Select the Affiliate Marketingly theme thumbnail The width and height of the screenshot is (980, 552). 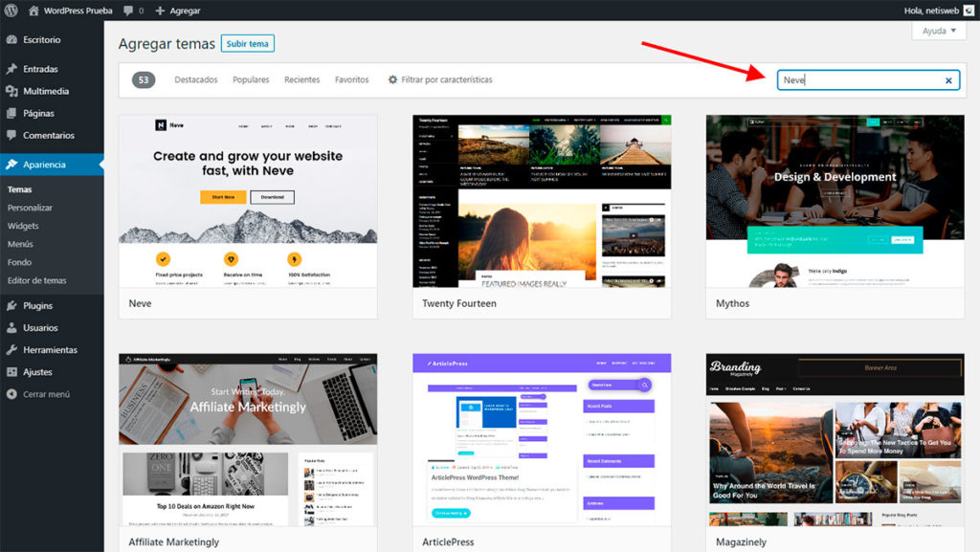pos(248,440)
